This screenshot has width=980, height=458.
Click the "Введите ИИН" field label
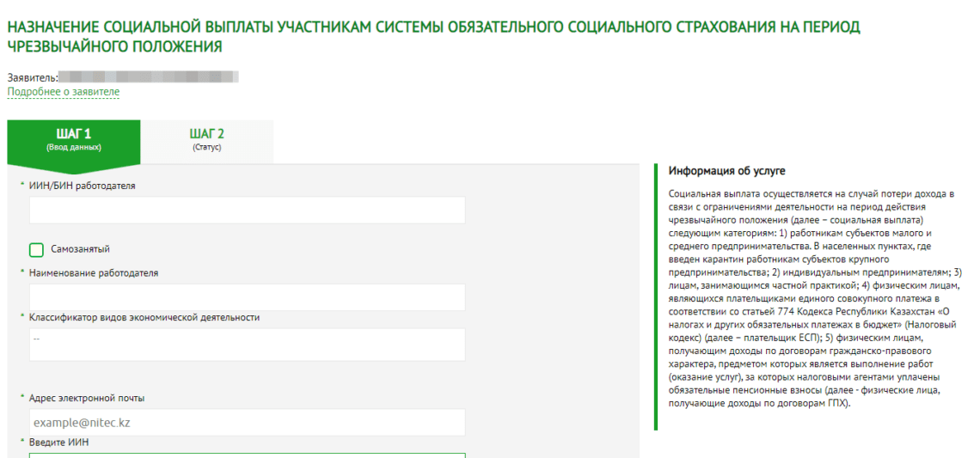tap(58, 443)
